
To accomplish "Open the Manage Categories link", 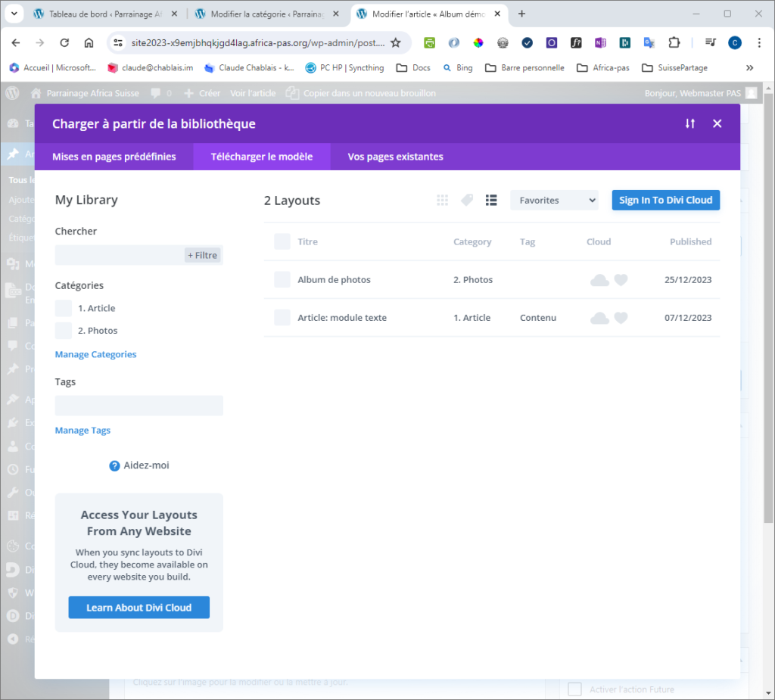I will (x=95, y=354).
